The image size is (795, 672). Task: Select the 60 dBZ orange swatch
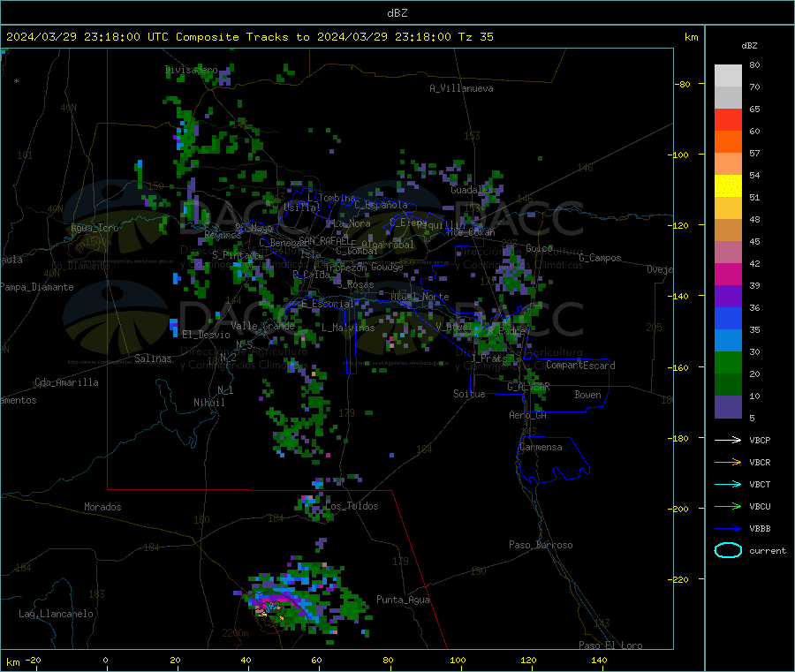click(x=728, y=142)
